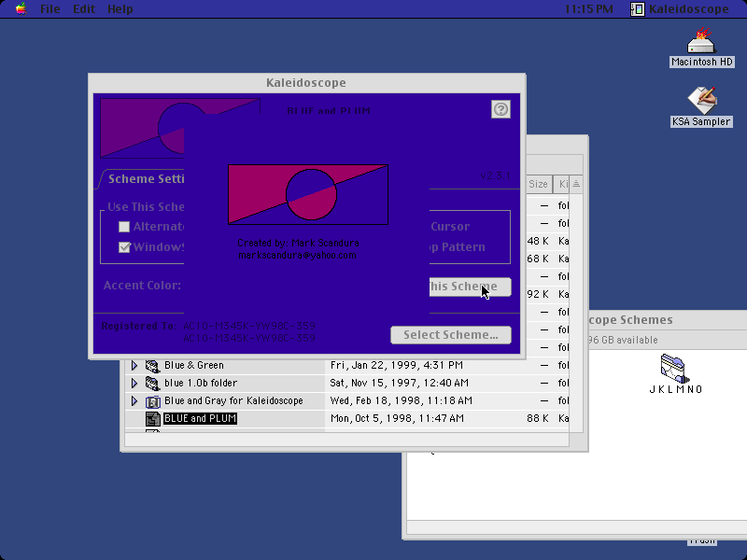The image size is (747, 560).
Task: Click the date Sat, Nov 15, 1997, 12:40 AM
Action: coord(400,383)
